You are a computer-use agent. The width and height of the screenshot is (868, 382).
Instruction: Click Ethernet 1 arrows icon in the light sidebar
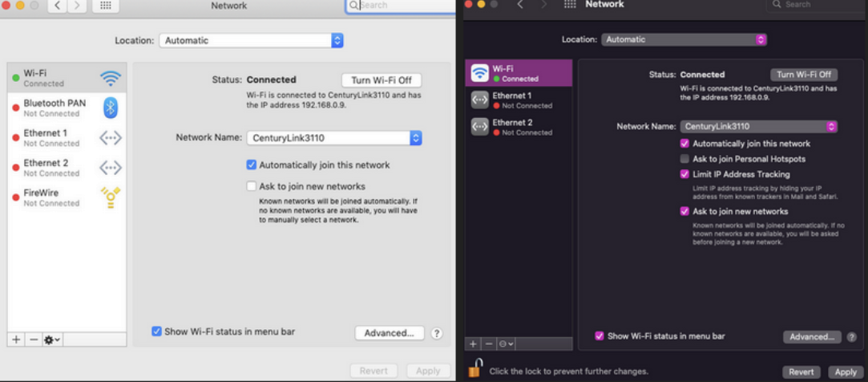coord(111,137)
